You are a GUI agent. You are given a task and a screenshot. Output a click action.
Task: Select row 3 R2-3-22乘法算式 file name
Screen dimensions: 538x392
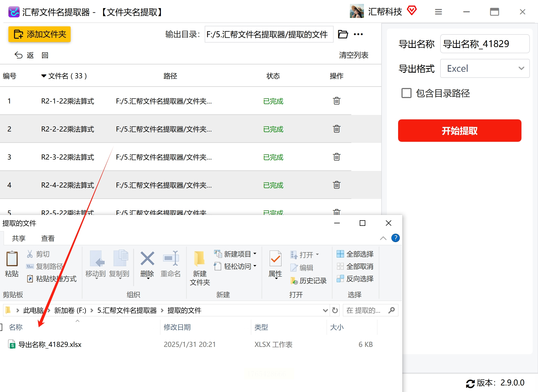[68, 157]
